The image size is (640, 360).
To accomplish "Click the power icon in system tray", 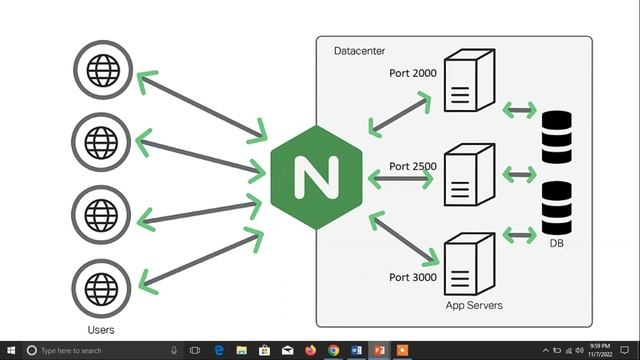I will pyautogui.click(x=557, y=351).
